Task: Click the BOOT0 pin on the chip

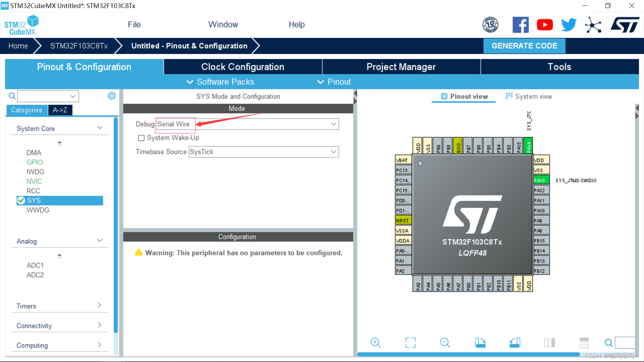Action: click(458, 145)
